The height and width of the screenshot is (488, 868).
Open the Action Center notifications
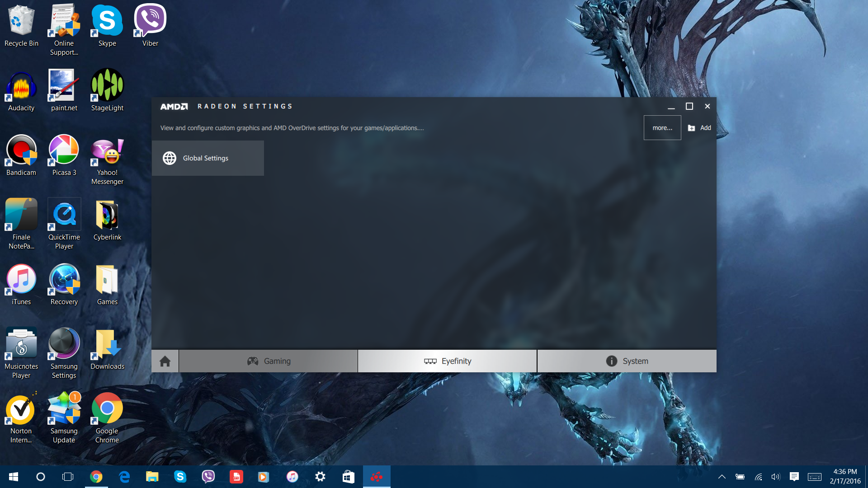794,477
